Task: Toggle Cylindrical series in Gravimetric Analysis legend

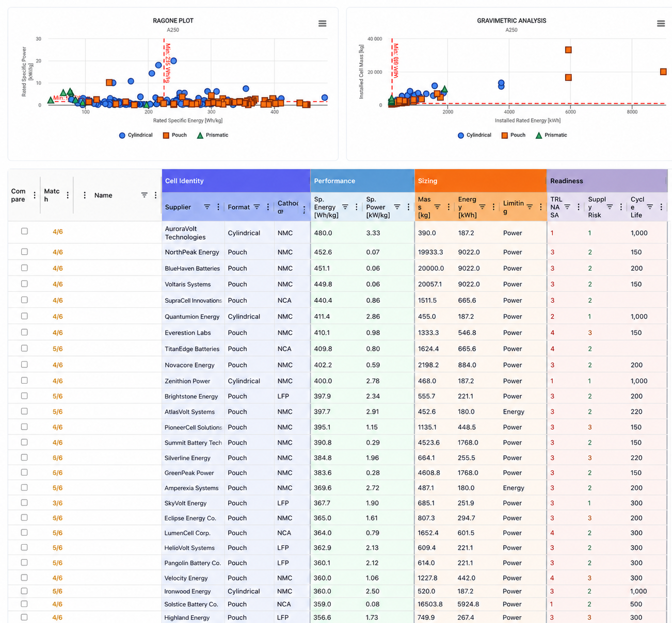Action: tap(474, 135)
